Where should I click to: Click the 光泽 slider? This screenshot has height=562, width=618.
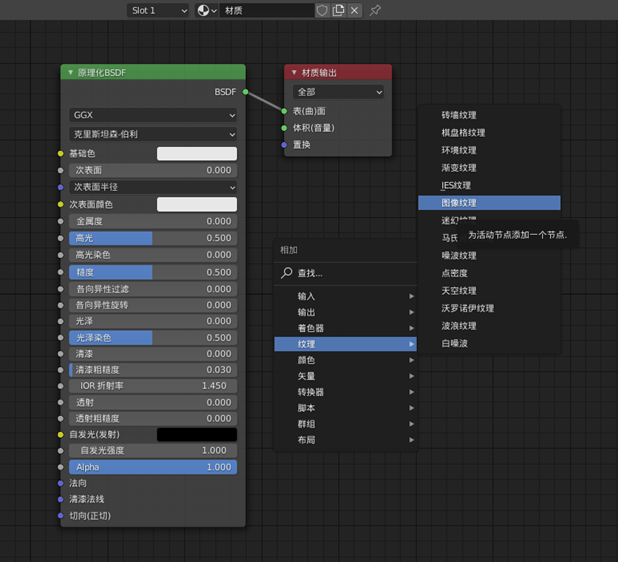153,321
